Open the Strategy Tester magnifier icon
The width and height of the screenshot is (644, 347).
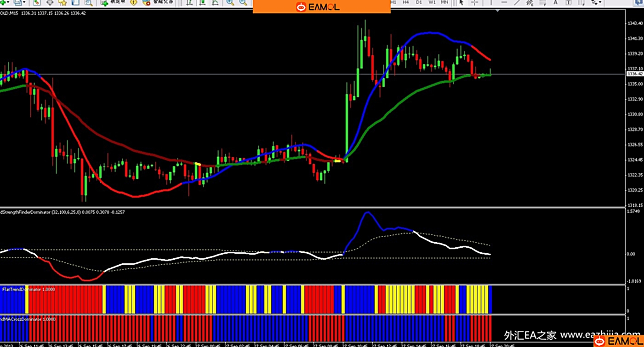click(89, 2)
